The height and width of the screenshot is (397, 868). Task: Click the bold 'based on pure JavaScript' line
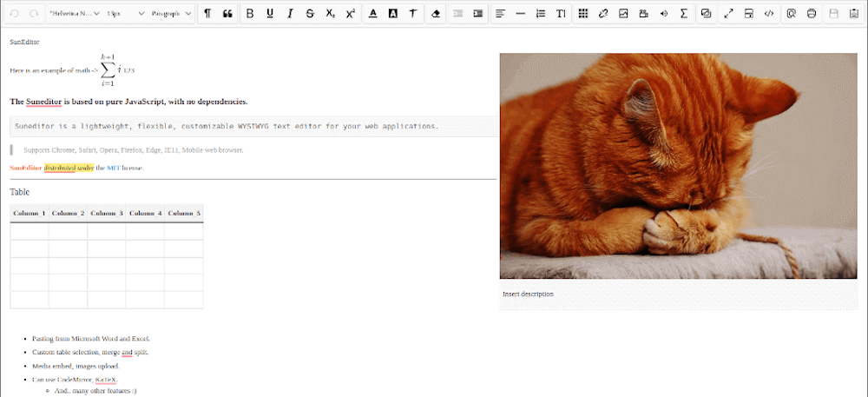[x=128, y=102]
